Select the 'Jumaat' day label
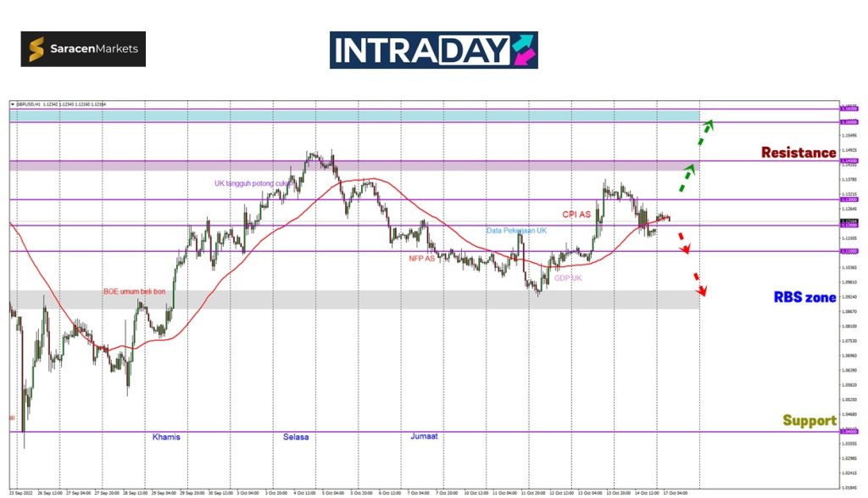The width and height of the screenshot is (868, 498). point(424,437)
